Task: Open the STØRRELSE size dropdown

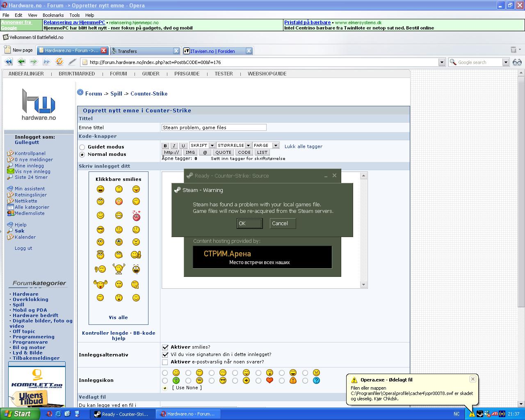Action: [x=234, y=145]
